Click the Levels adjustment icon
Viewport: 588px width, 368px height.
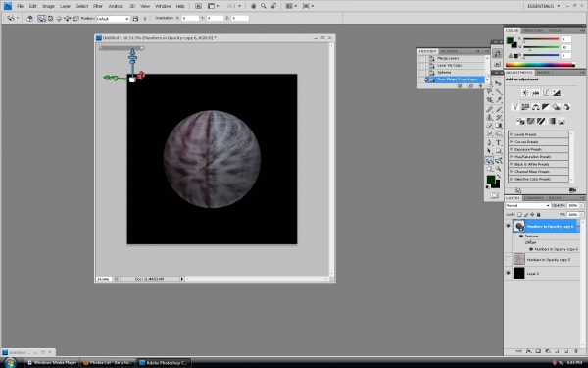pyautogui.click(x=535, y=93)
